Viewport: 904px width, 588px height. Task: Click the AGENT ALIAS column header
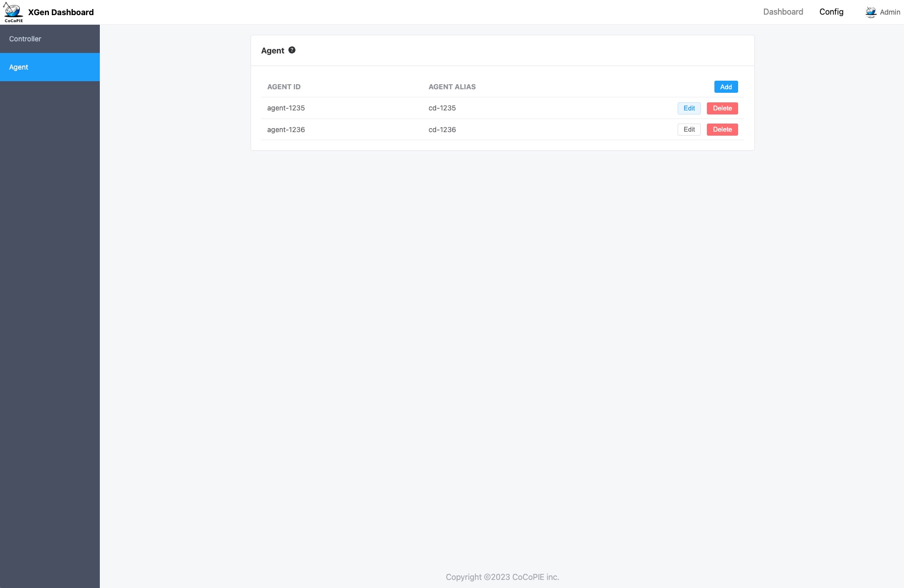452,87
